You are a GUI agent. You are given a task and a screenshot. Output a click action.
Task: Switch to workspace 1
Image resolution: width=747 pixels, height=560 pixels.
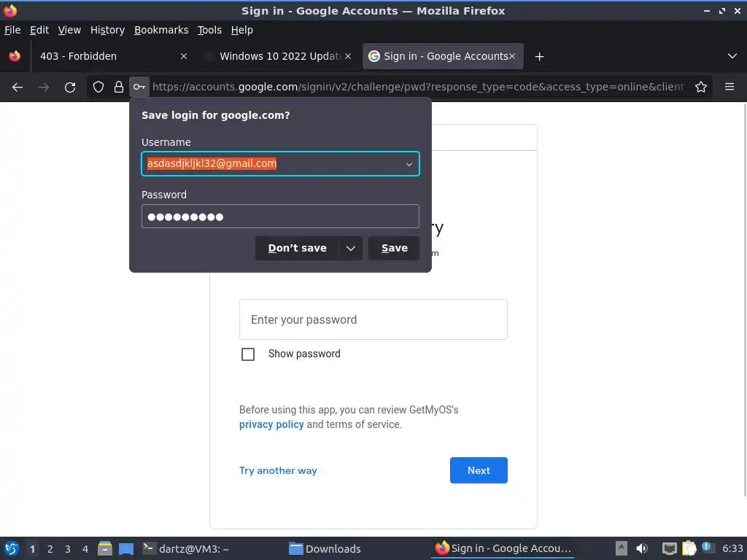(x=32, y=549)
